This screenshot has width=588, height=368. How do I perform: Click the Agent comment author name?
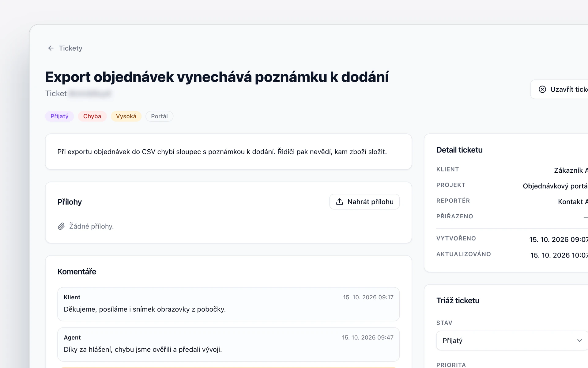coord(72,337)
